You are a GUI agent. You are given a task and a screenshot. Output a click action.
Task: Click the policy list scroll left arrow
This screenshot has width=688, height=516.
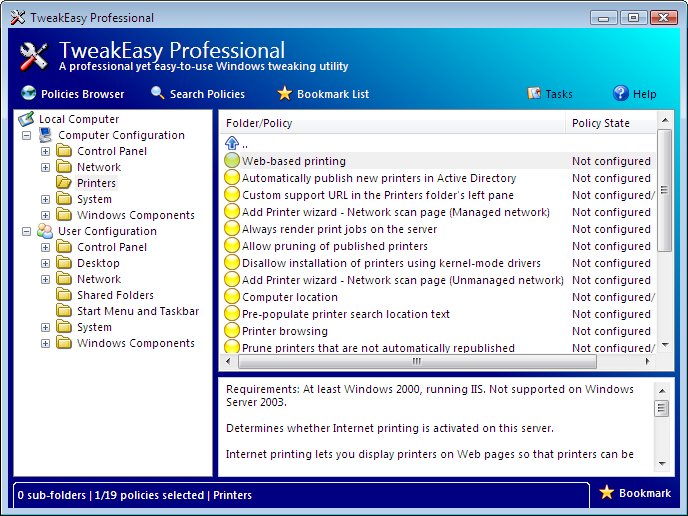(x=228, y=362)
